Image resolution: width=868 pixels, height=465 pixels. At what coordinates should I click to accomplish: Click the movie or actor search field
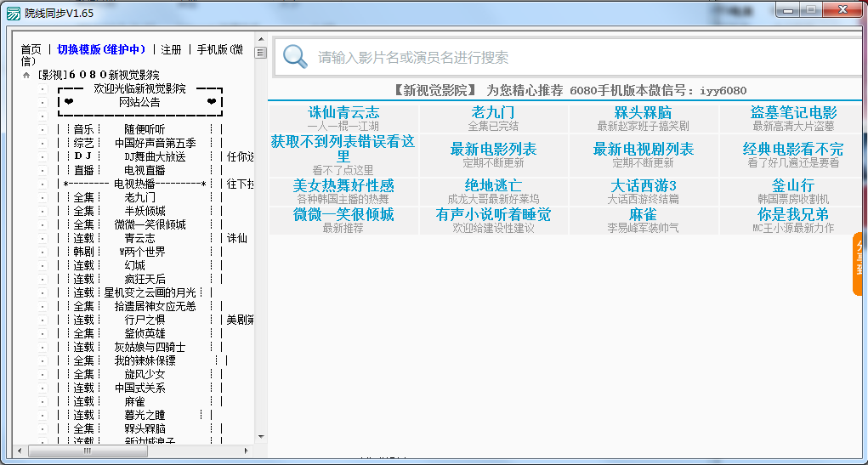tap(561, 58)
